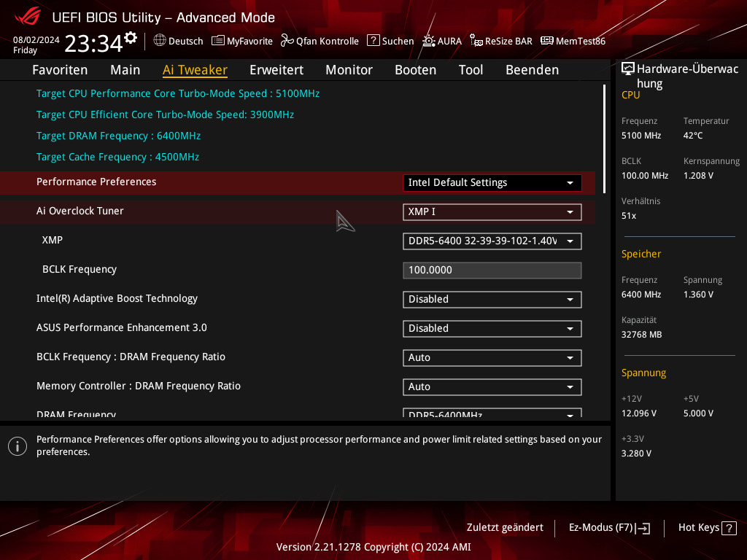Click the Ez-Modus exit arrow icon

pyautogui.click(x=643, y=528)
